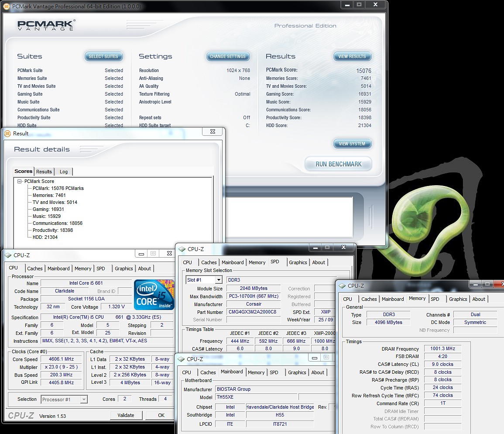Screen dimensions: 504x434
Task: Click the PCMark Vantage title bar icon
Action: pos(7,6)
